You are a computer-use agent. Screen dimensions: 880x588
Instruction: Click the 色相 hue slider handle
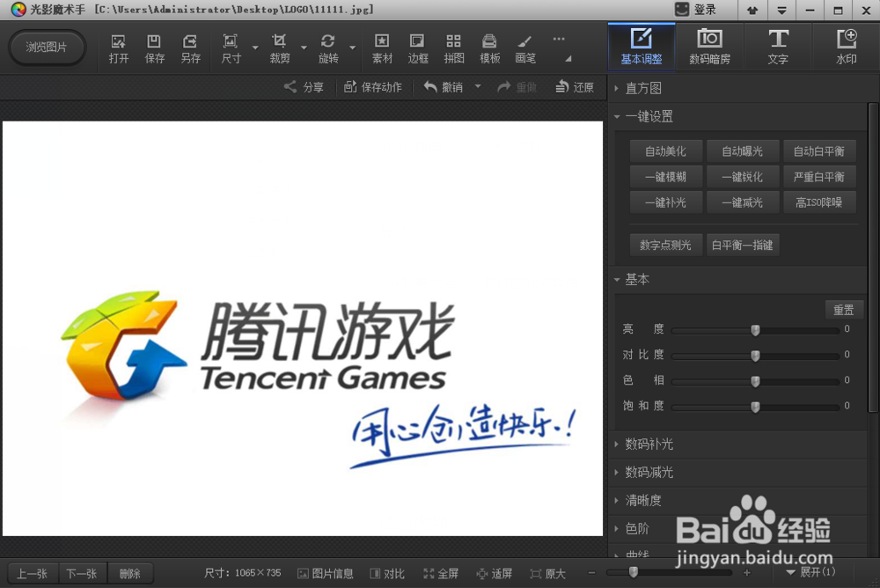coord(755,381)
